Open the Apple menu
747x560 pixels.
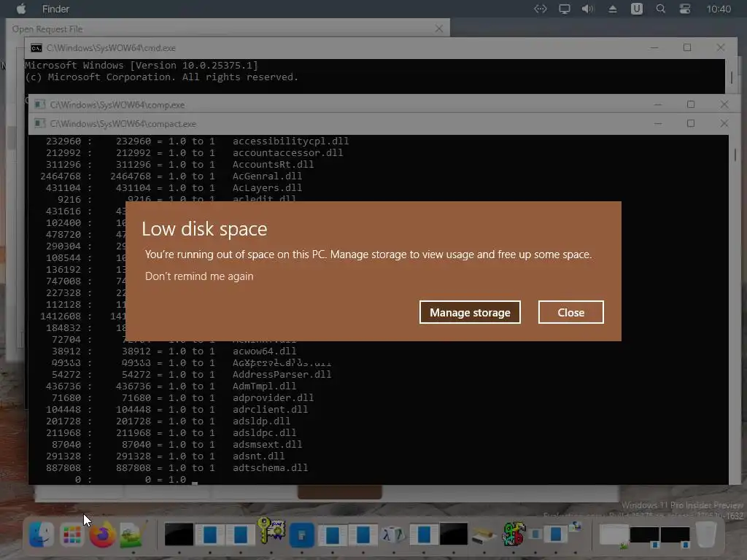tap(21, 9)
